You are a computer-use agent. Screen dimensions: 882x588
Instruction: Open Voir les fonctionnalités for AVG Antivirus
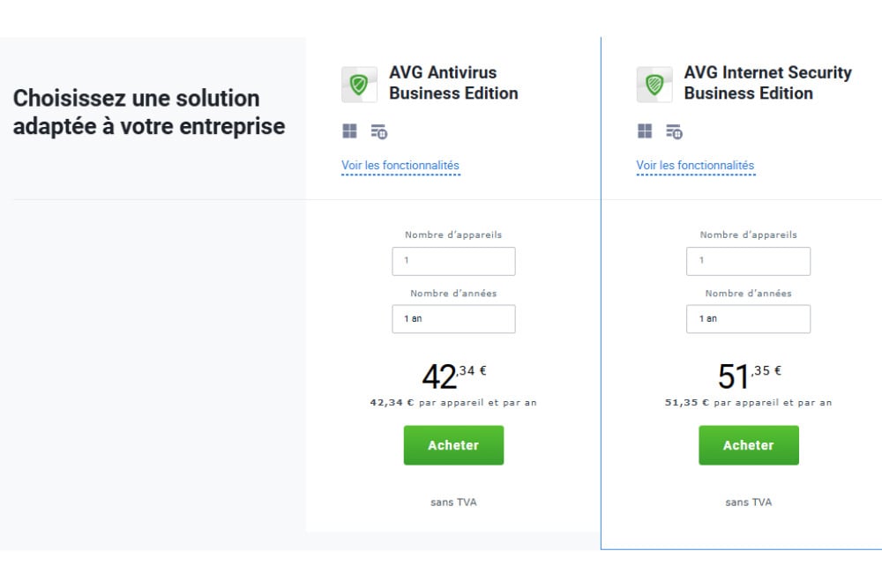(400, 166)
